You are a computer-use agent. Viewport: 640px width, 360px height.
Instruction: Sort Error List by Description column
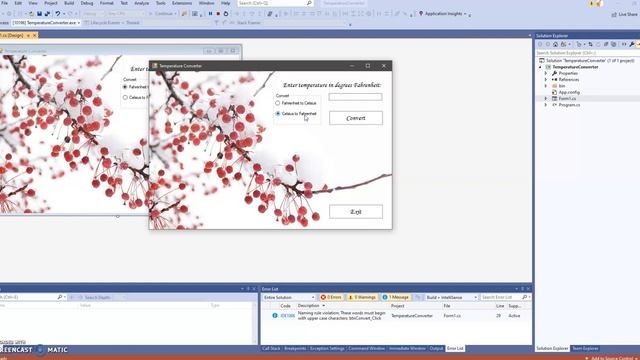click(x=309, y=306)
